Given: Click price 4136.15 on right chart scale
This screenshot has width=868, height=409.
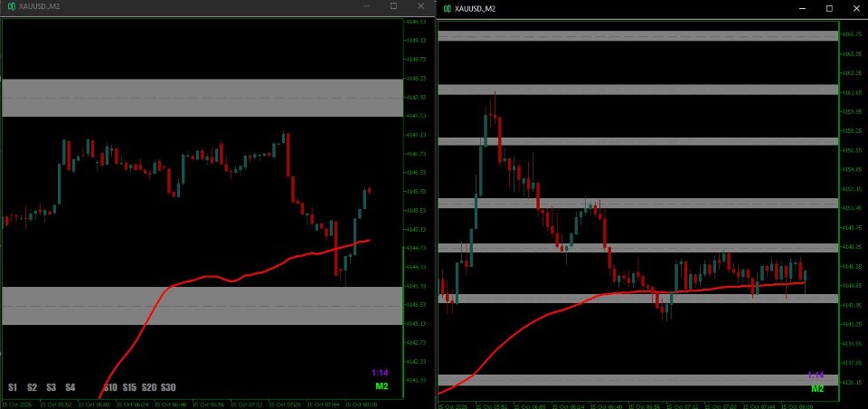Looking at the screenshot, I should 852,382.
